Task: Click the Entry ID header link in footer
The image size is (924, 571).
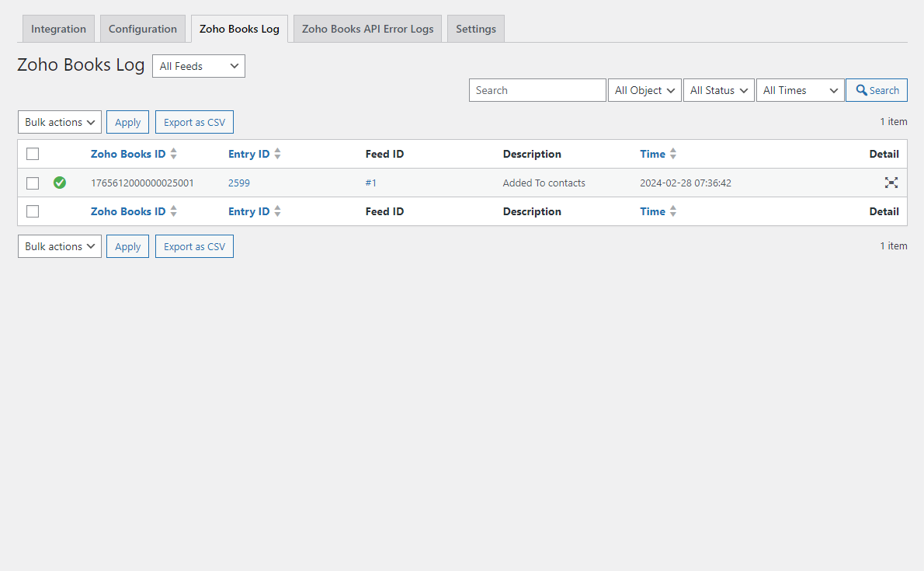Action: click(x=248, y=211)
